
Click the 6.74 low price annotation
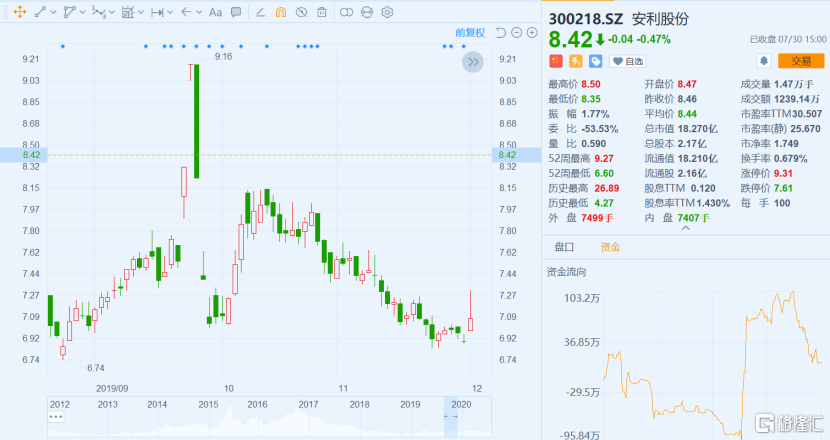(96, 367)
